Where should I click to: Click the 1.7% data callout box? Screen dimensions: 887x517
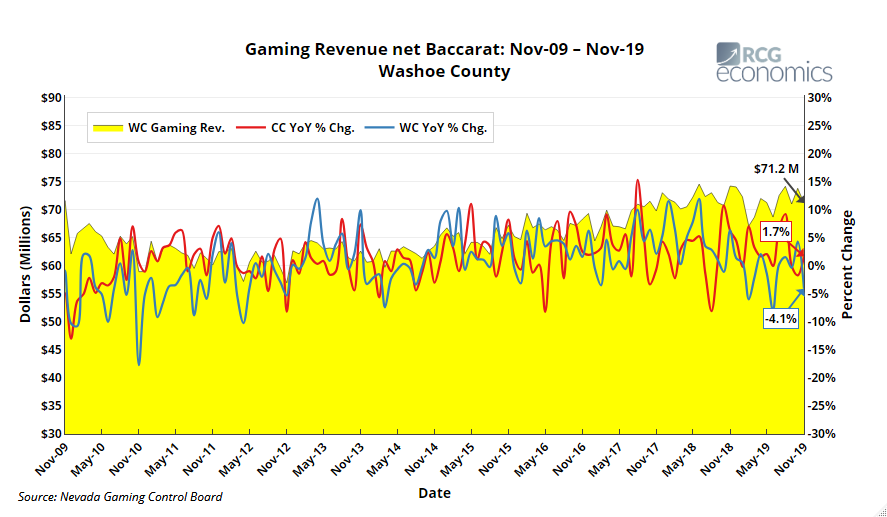click(776, 232)
